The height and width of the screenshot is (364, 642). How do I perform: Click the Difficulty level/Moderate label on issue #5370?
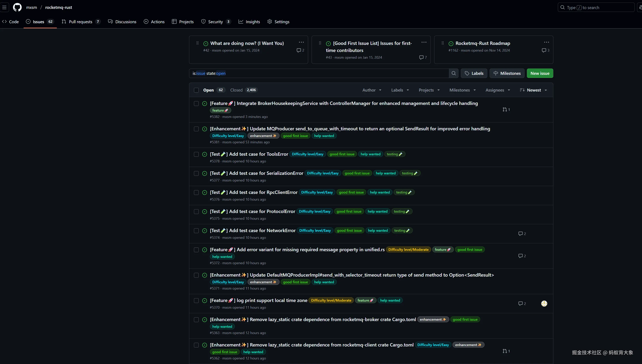331,300
